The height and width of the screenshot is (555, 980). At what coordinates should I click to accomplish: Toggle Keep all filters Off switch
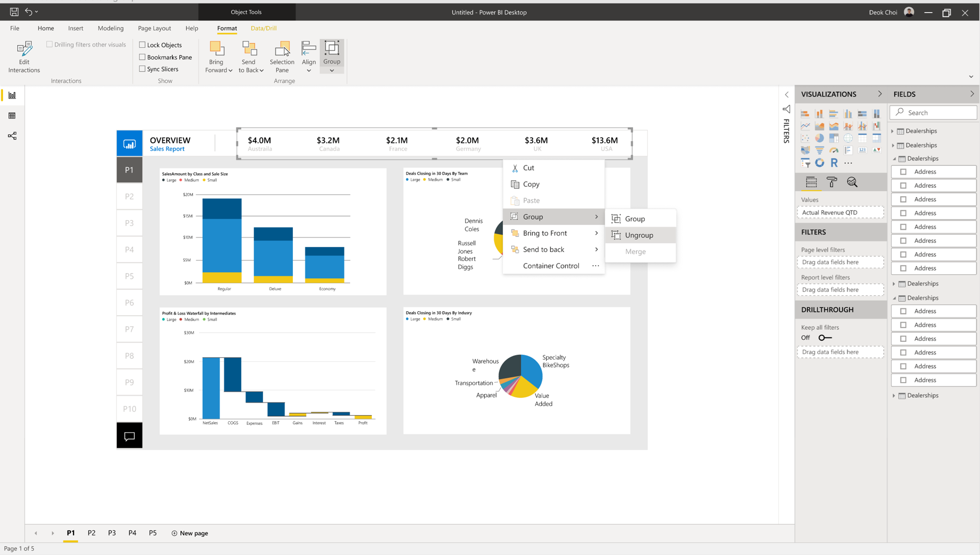click(825, 338)
